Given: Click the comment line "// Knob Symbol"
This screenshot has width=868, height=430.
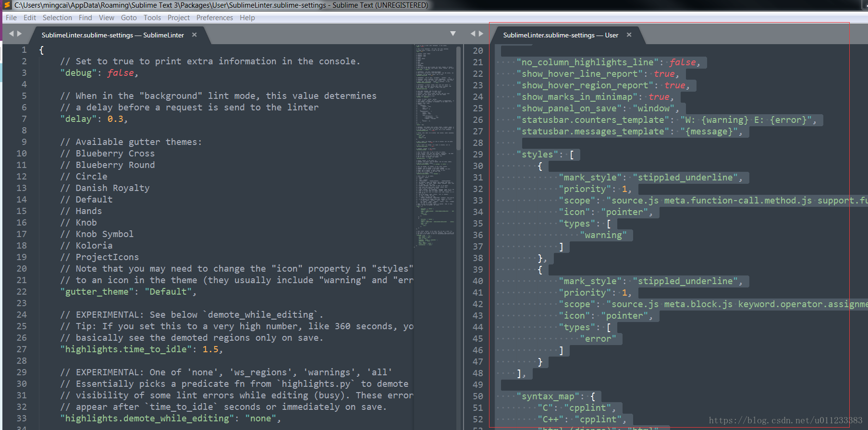Looking at the screenshot, I should [x=97, y=234].
